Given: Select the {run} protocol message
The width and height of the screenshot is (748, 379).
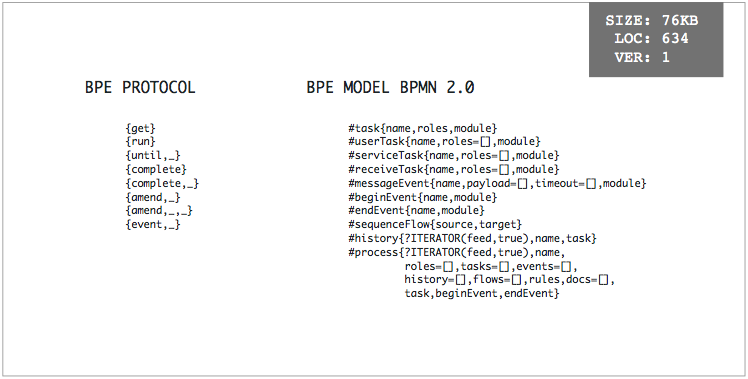Looking at the screenshot, I should pyautogui.click(x=141, y=142).
